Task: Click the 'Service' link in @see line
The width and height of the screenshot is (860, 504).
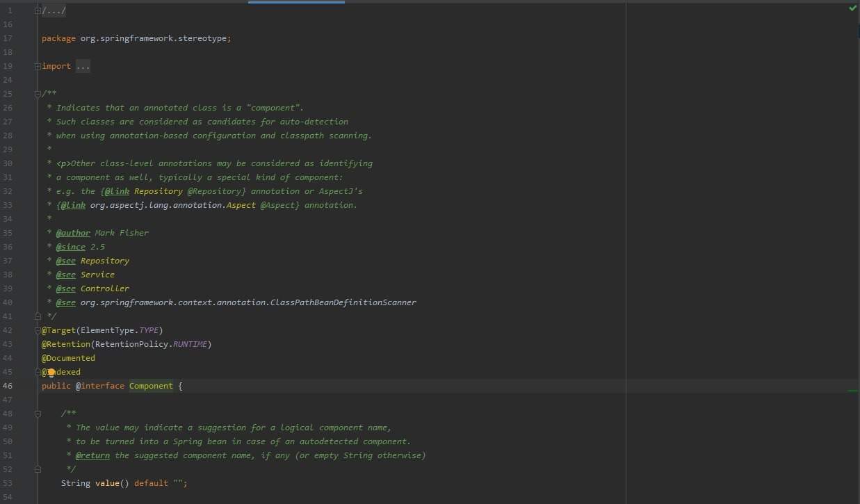Action: 97,275
